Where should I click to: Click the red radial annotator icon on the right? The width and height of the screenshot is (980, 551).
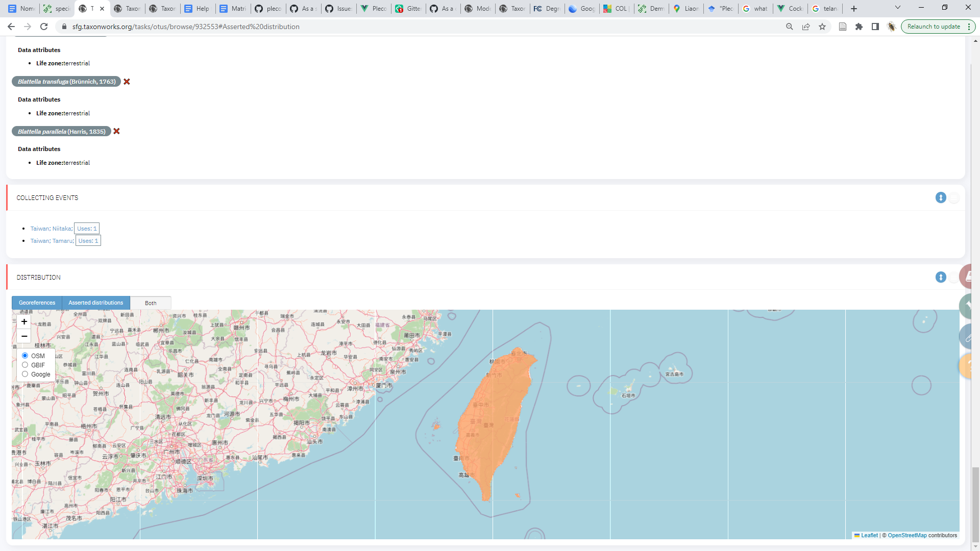click(x=970, y=275)
